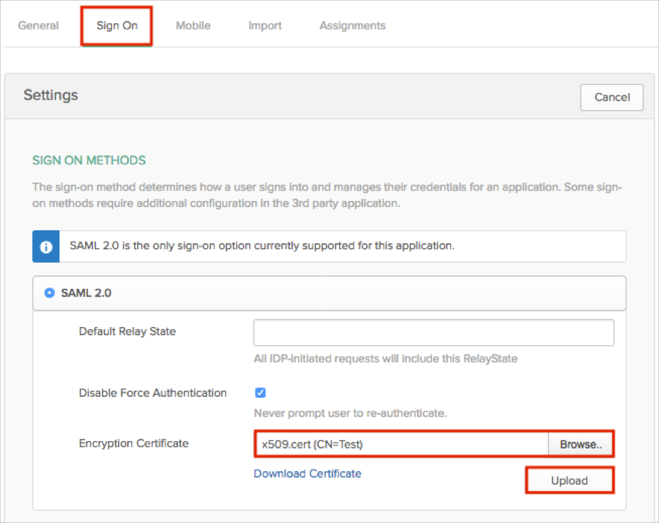Open the Assignments tab
Viewport: 659px width, 523px height.
coord(352,25)
